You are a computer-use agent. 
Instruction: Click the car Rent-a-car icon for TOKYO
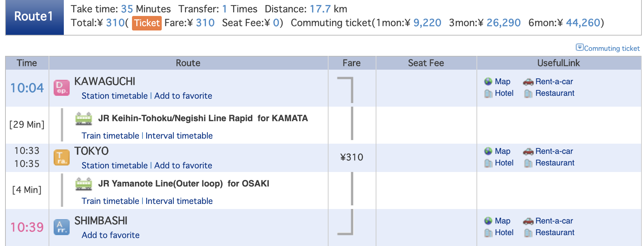click(x=528, y=151)
